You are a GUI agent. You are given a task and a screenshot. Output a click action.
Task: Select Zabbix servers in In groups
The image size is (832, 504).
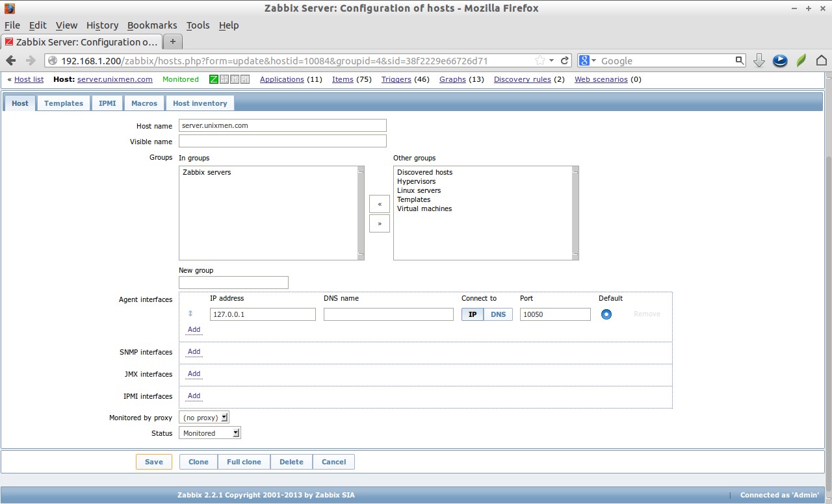207,172
